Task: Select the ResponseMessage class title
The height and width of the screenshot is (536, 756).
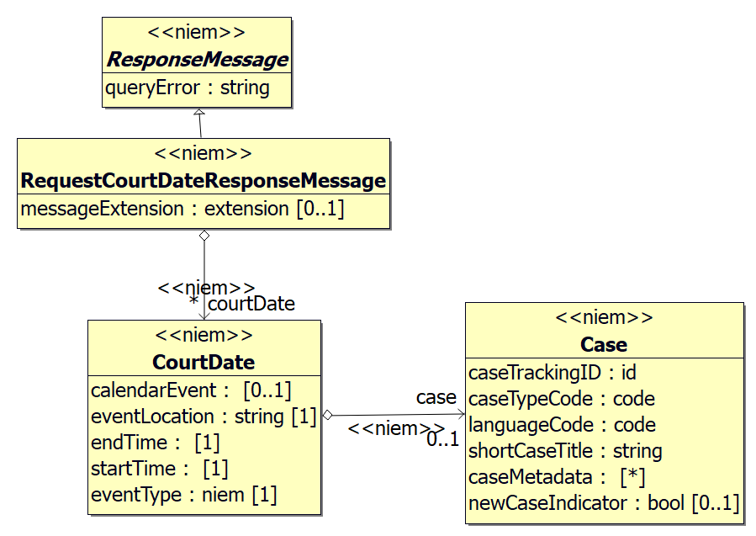Action: click(x=197, y=60)
